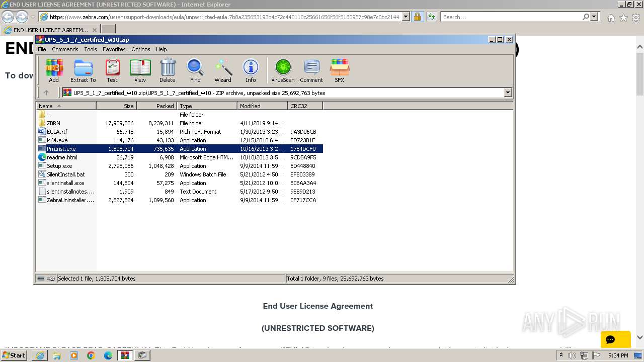Viewport: 644px width, 362px height.
Task: Select the silentinstallnotes text document
Action: pyautogui.click(x=180, y=192)
